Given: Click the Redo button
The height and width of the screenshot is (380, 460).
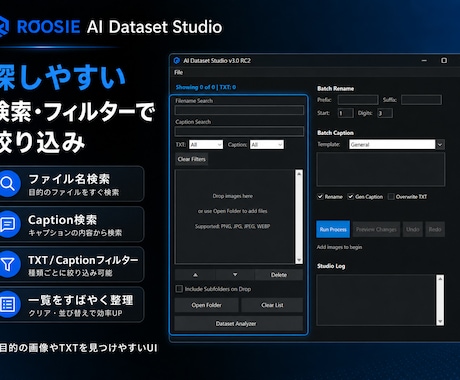Looking at the screenshot, I should pyautogui.click(x=435, y=229).
